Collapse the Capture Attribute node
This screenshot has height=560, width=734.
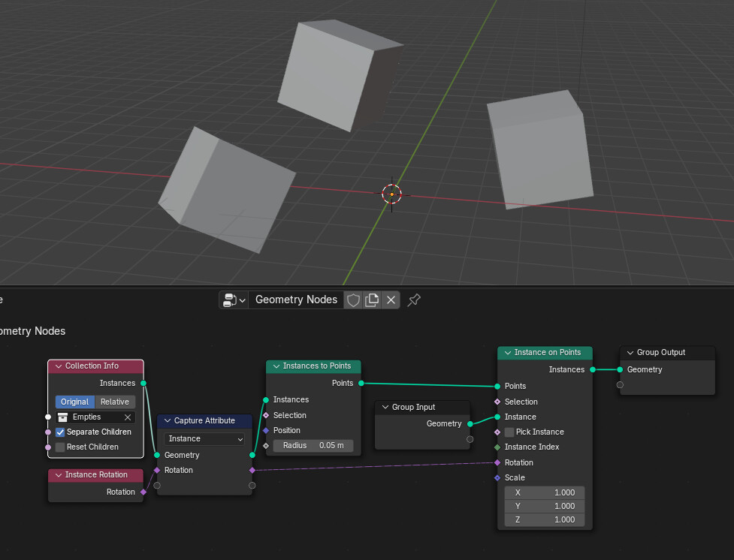point(167,421)
